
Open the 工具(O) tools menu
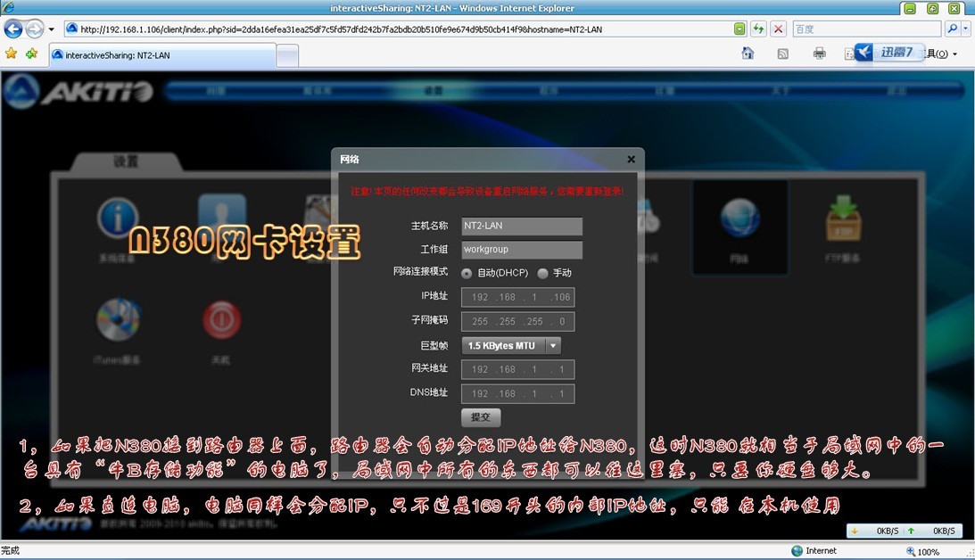940,54
